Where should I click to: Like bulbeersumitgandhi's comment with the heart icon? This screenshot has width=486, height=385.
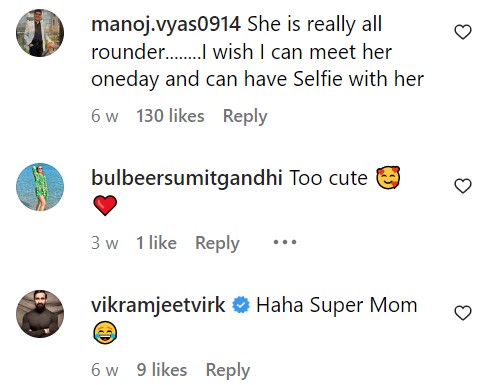click(x=463, y=186)
